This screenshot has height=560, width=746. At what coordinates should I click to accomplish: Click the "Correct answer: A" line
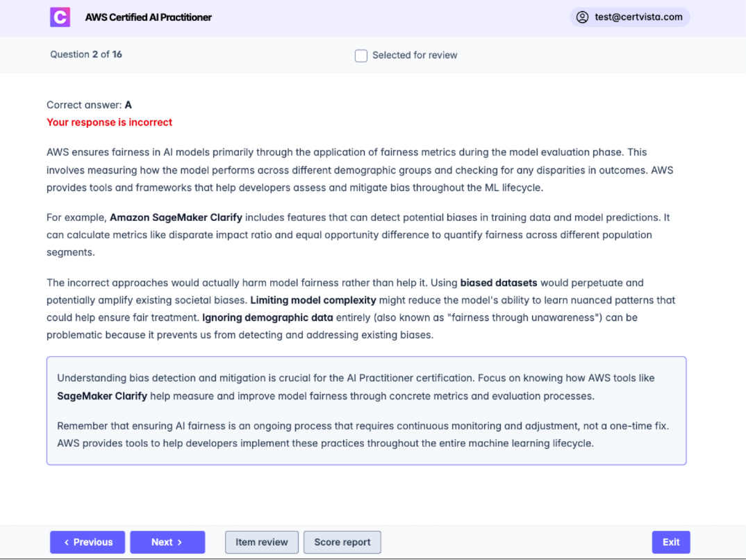(89, 105)
